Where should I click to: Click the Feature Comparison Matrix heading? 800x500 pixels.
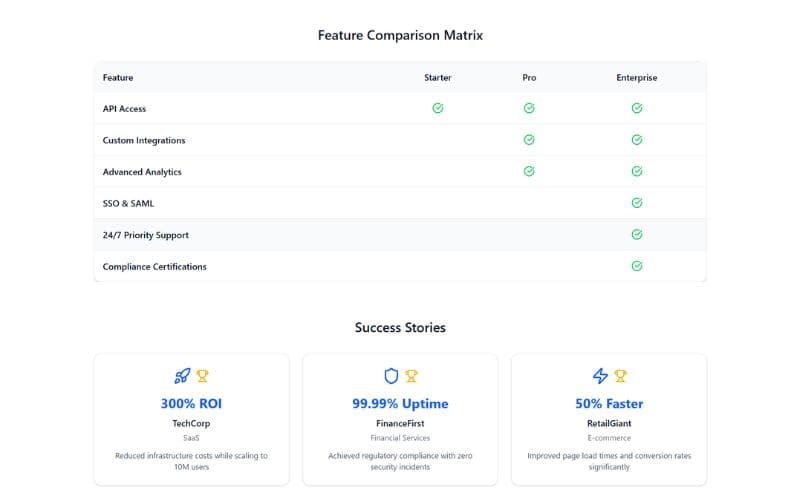pyautogui.click(x=400, y=35)
